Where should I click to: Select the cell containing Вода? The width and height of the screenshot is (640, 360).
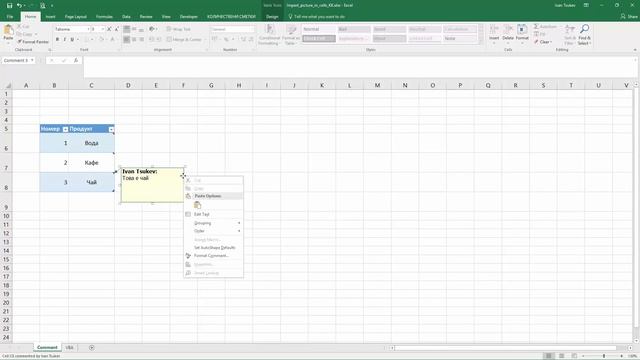tap(91, 143)
